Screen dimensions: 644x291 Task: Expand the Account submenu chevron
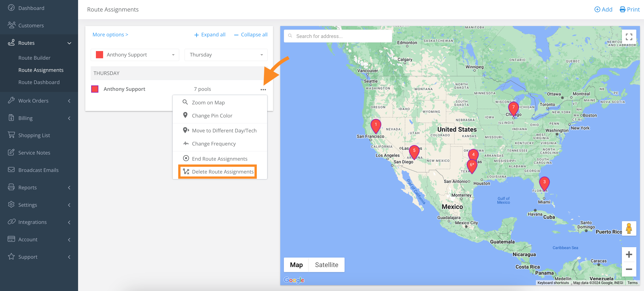click(x=69, y=239)
